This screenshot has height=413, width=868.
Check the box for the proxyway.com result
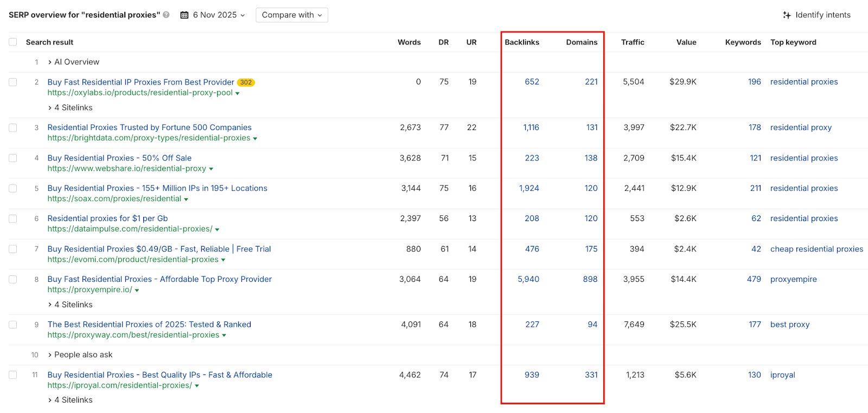[x=13, y=325]
